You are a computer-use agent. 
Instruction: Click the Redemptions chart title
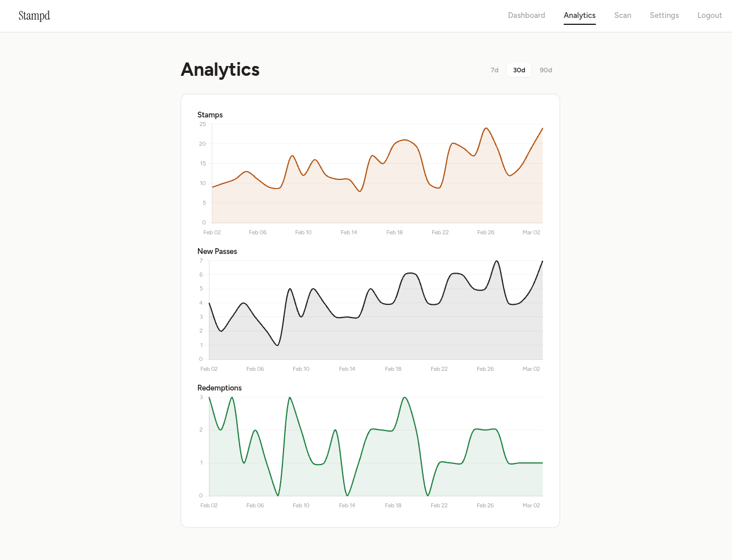(219, 388)
